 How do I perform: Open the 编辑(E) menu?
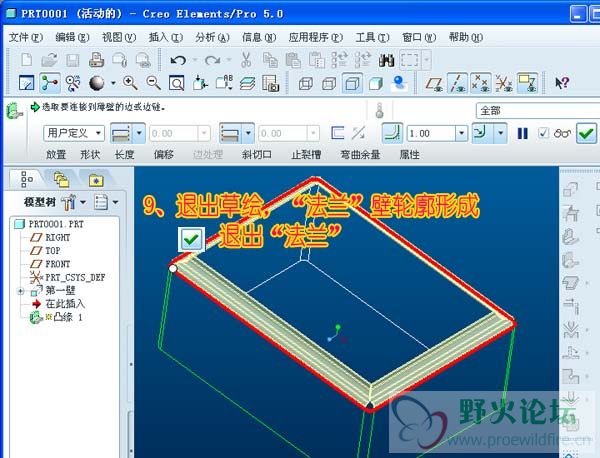click(72, 37)
